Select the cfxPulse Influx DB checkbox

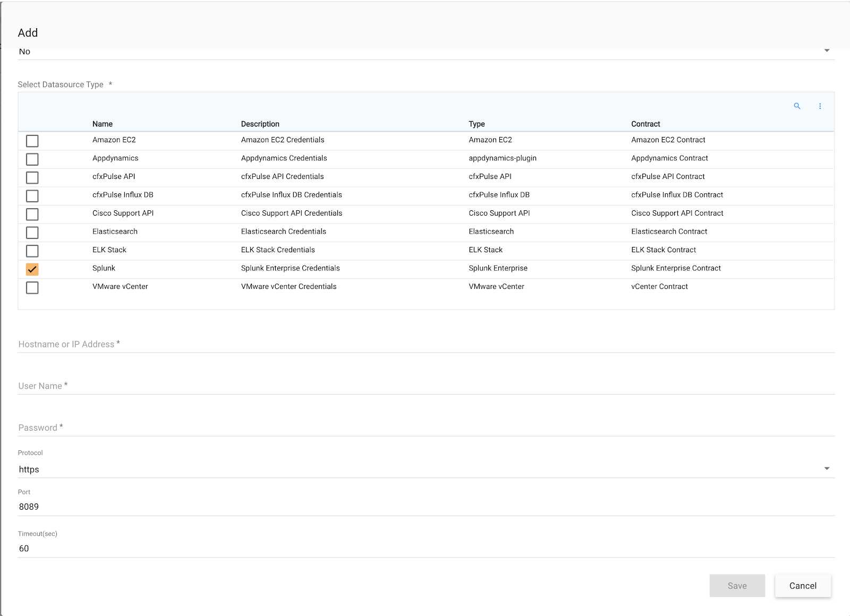pyautogui.click(x=32, y=196)
